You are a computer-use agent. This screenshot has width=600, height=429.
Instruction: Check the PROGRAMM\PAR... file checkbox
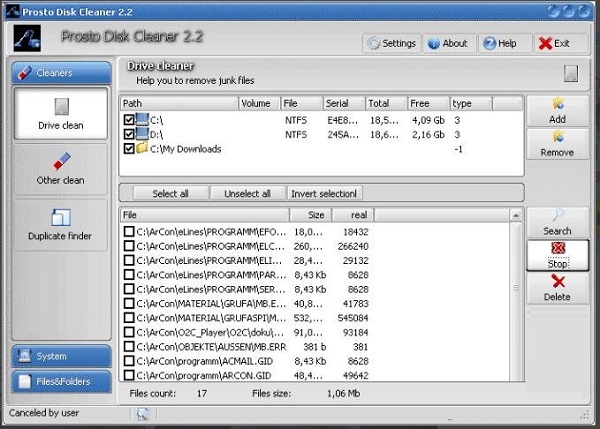tap(129, 275)
